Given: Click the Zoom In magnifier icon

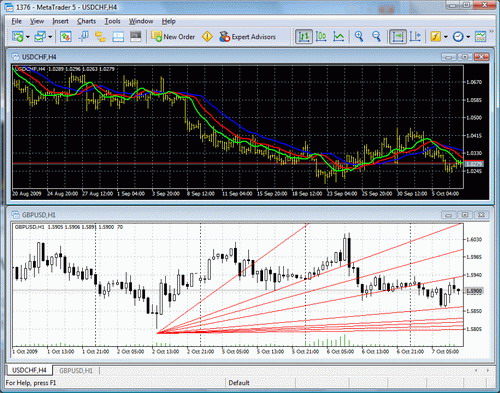Looking at the screenshot, I should tap(359, 36).
